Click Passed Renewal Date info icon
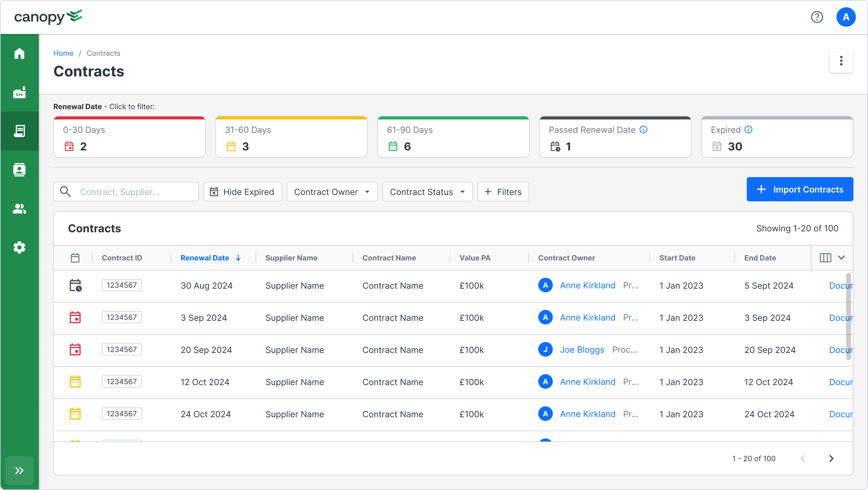Screen dimensions: 868x490 (643, 130)
